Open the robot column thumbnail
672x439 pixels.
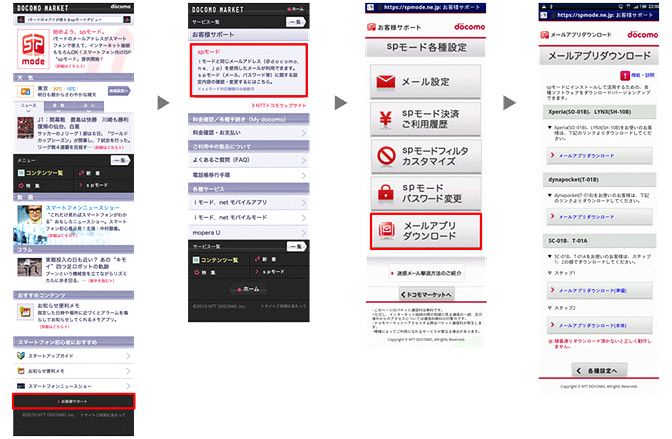click(x=30, y=268)
